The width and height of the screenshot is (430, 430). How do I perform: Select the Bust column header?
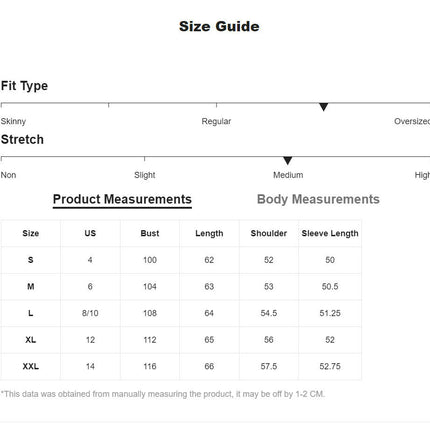[x=150, y=233]
